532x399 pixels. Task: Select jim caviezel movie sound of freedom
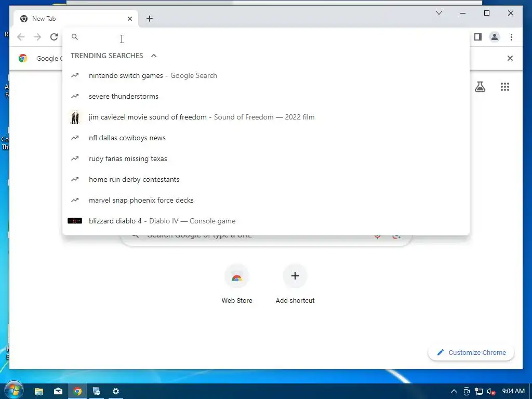click(266, 117)
